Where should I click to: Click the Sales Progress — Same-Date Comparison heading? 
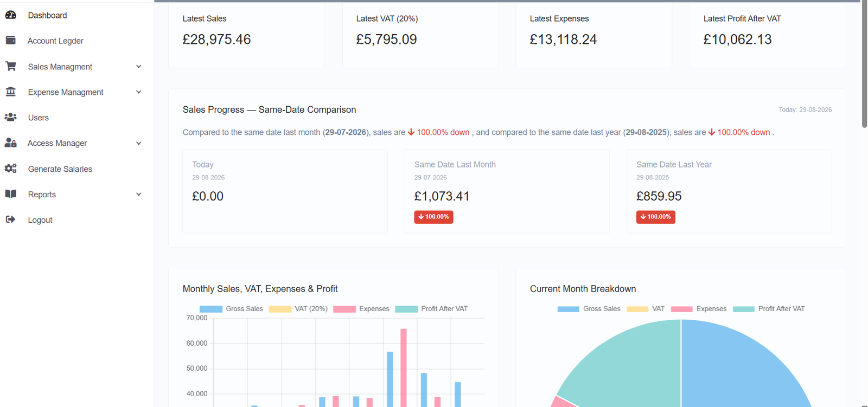pos(269,109)
